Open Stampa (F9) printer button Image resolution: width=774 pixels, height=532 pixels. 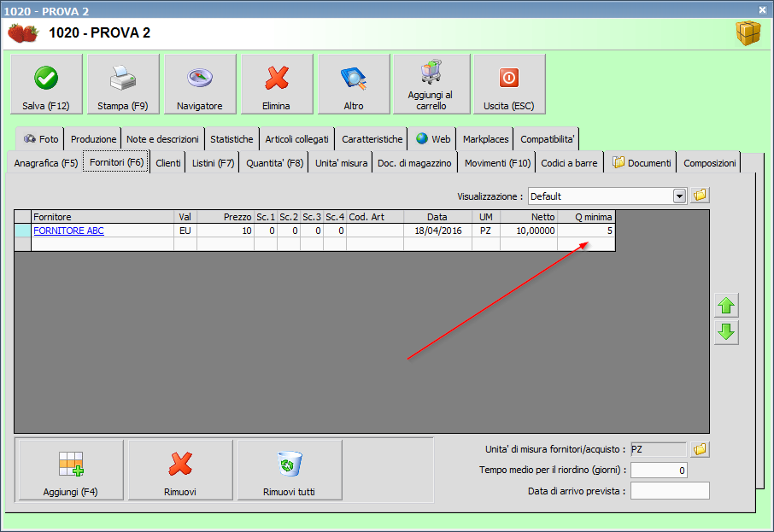pyautogui.click(x=123, y=85)
